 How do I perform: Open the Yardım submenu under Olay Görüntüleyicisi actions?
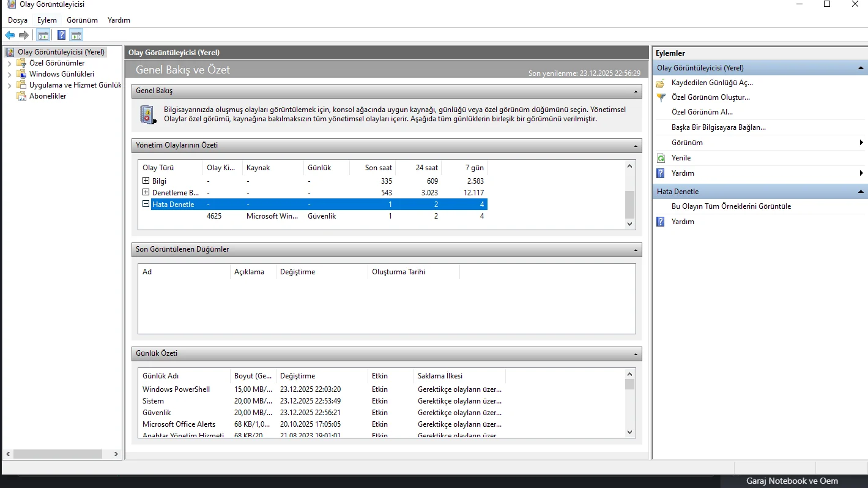point(760,173)
